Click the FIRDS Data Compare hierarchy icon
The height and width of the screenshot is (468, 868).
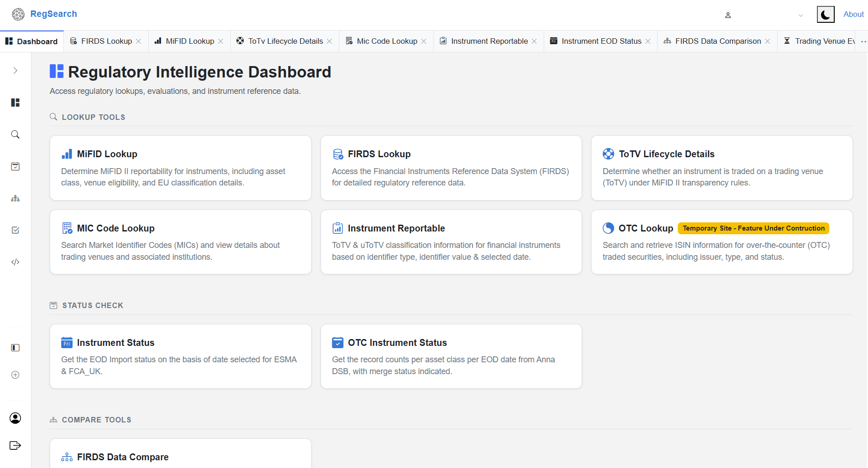(x=67, y=457)
